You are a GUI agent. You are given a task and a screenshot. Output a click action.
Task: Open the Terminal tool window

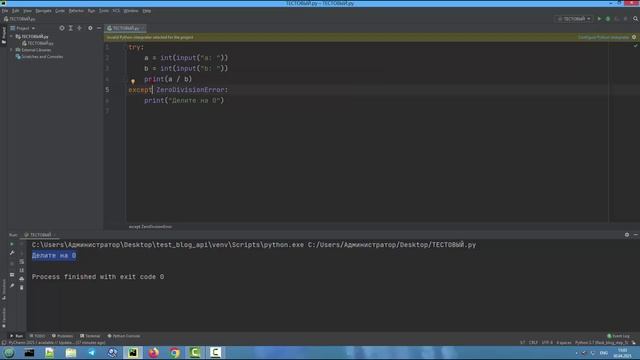pos(90,336)
